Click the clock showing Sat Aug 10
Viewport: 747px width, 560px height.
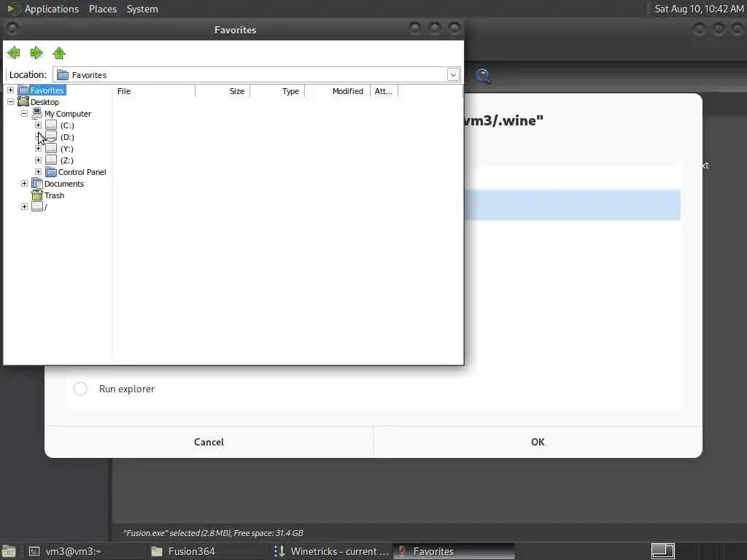coord(699,9)
